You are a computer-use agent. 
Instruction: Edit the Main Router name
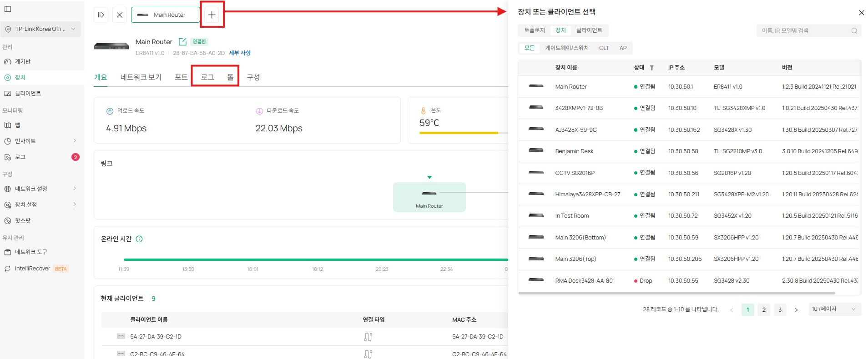pos(182,42)
